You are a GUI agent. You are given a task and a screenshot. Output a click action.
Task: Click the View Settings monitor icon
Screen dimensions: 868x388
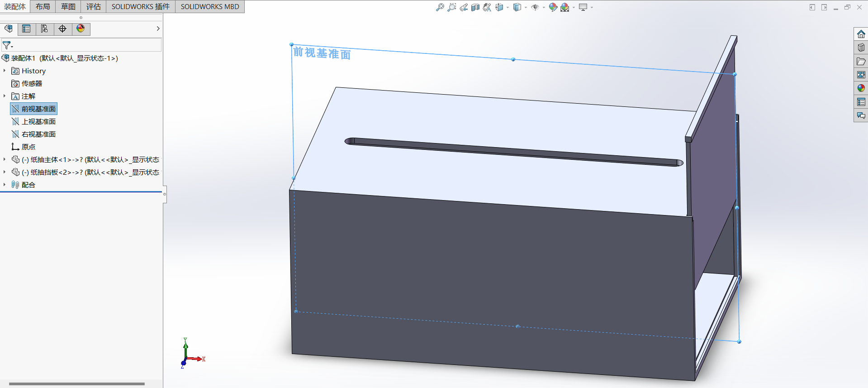(583, 7)
